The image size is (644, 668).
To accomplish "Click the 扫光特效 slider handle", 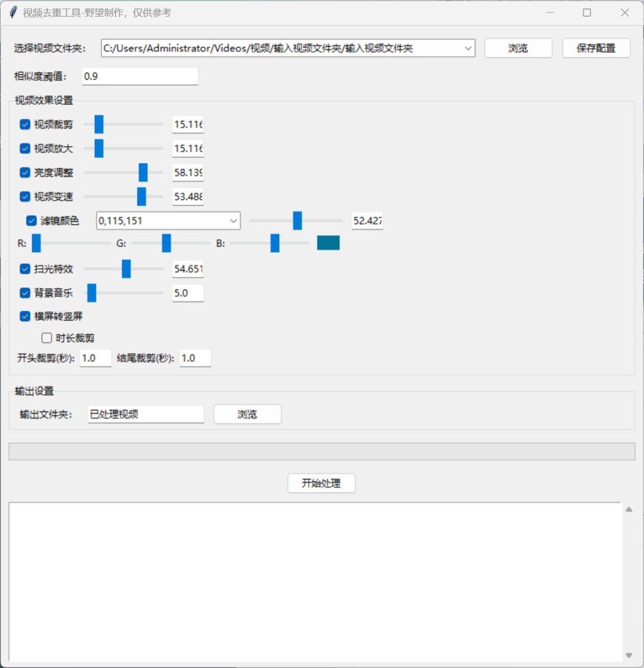I will point(126,269).
